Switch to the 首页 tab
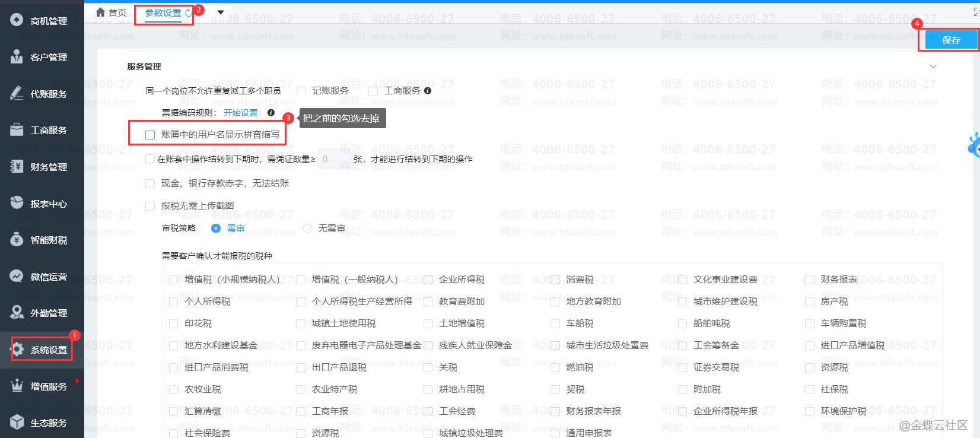This screenshot has width=980, height=438. point(117,12)
